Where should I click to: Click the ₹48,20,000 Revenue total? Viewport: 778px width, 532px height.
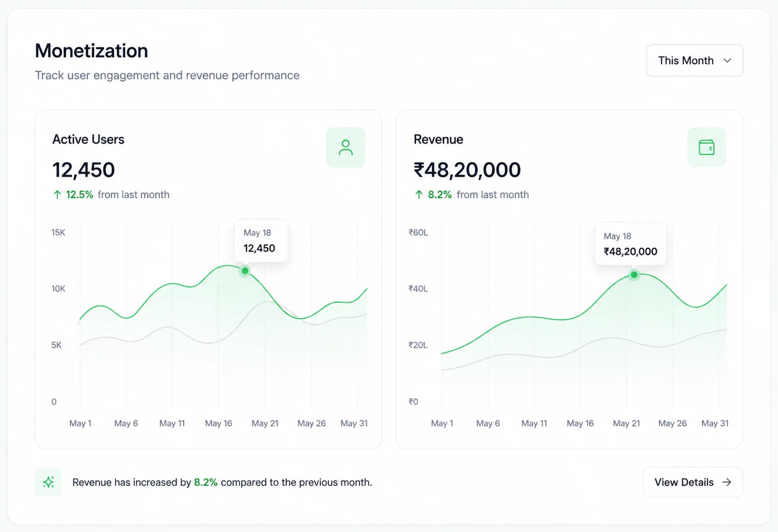click(x=467, y=170)
